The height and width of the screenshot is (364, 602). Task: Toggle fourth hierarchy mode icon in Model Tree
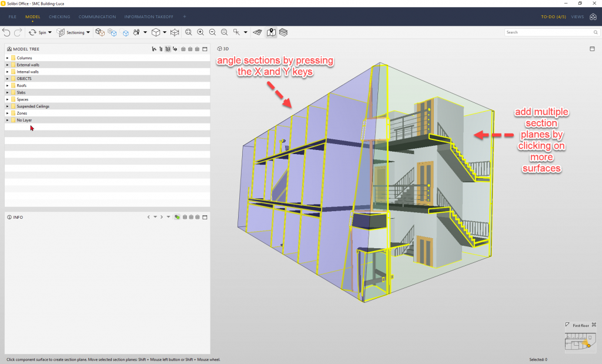click(175, 49)
